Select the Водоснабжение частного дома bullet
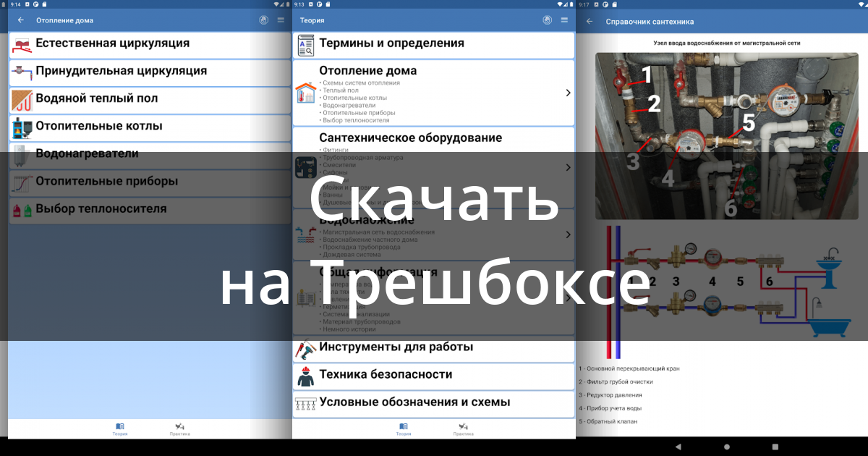This screenshot has height=456, width=868. (368, 240)
